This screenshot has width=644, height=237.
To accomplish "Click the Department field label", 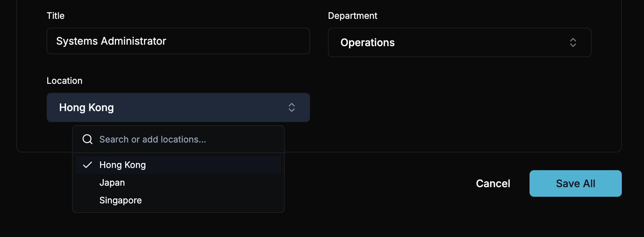I will coord(352,16).
